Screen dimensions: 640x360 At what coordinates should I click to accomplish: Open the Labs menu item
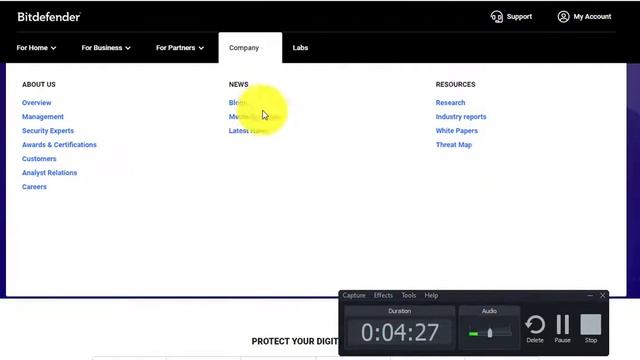click(x=300, y=48)
